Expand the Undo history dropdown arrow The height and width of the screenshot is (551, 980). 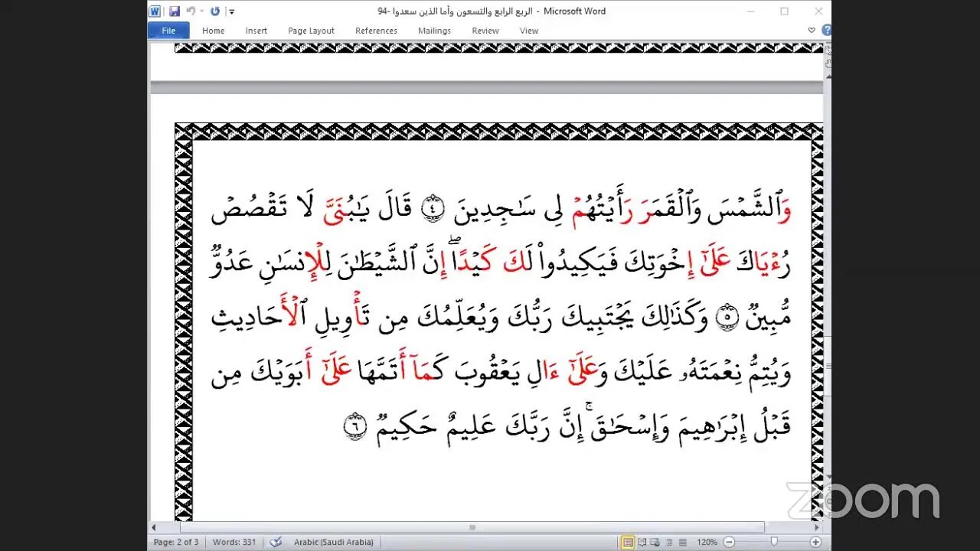(201, 11)
